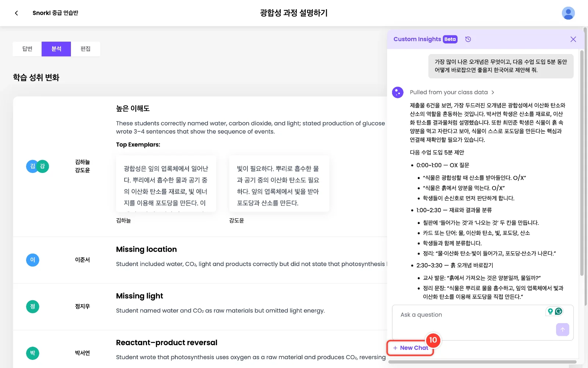Open the chat history clock icon
588x368 pixels.
point(468,39)
